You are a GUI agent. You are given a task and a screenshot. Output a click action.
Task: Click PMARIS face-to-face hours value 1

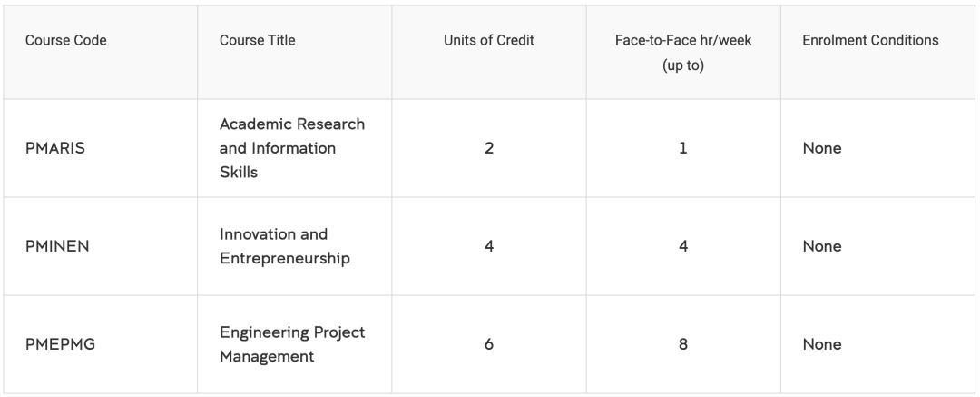click(x=683, y=148)
